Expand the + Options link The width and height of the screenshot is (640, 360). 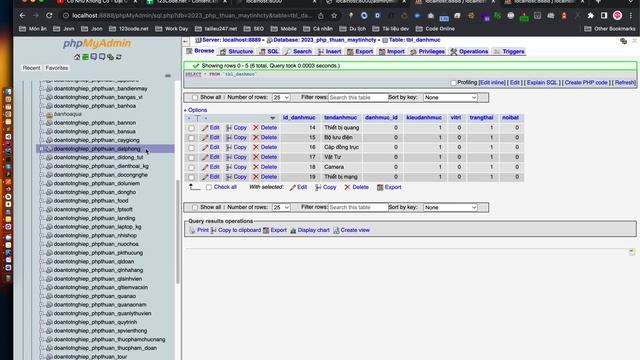[x=196, y=110]
